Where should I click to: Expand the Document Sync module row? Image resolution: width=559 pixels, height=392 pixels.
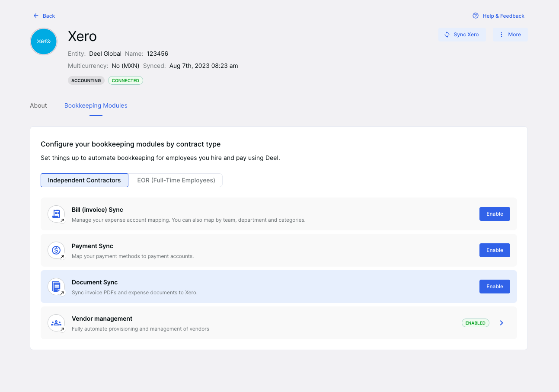click(278, 286)
